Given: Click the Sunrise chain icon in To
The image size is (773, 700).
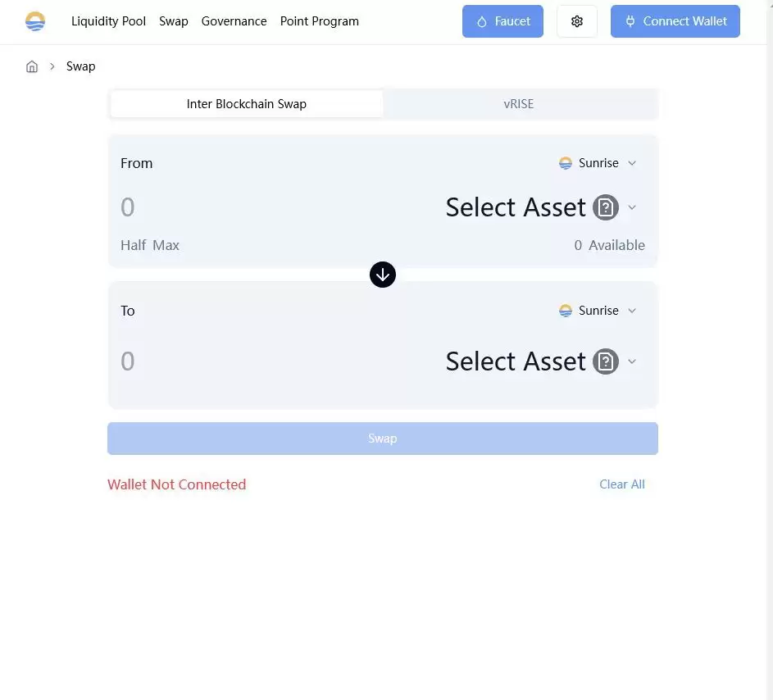Looking at the screenshot, I should (566, 311).
